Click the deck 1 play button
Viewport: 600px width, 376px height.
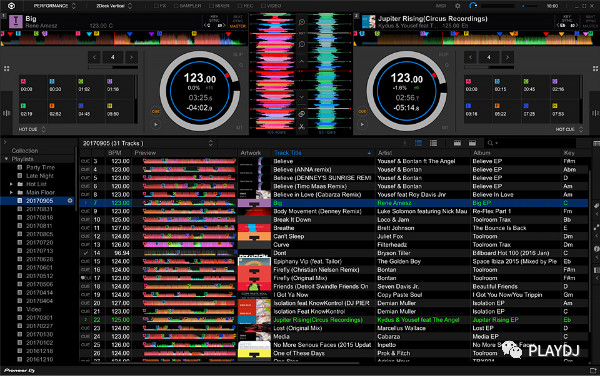[x=156, y=124]
